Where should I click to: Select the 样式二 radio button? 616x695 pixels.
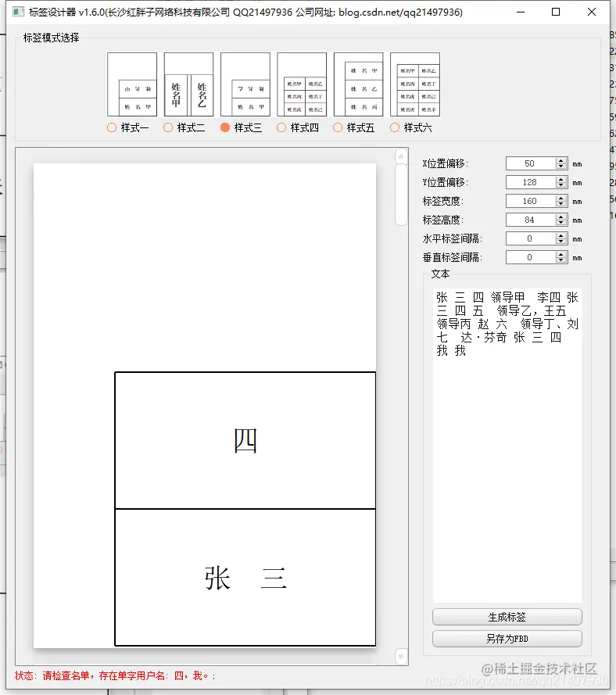click(x=184, y=127)
